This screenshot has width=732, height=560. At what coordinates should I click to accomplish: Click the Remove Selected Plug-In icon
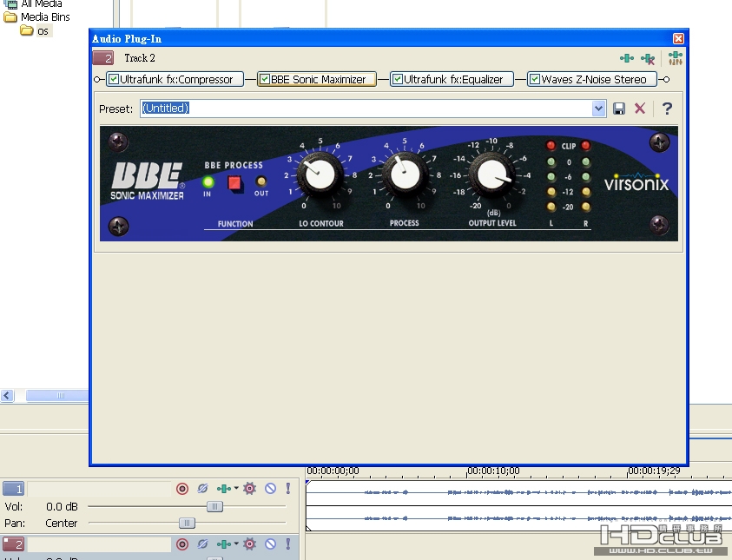point(648,59)
